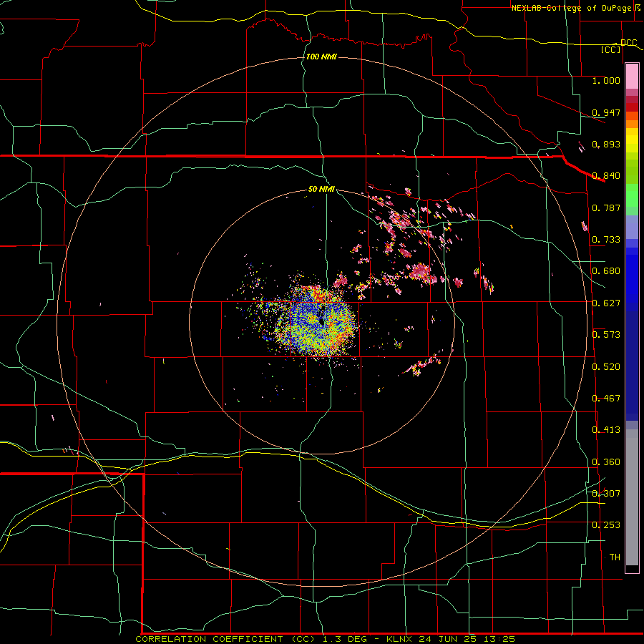Pick the light pink band atop color bar
Viewport: 644px width, 644px height.
632,77
